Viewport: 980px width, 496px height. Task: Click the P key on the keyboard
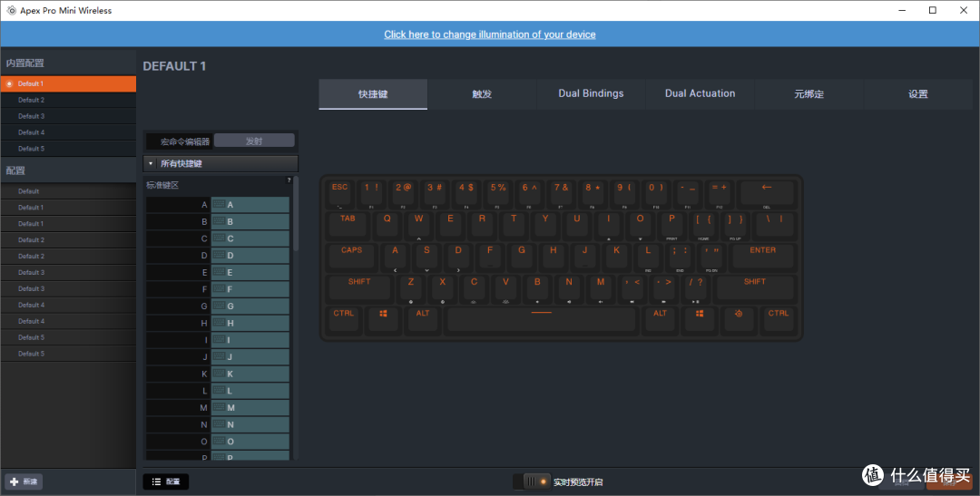coord(671,224)
